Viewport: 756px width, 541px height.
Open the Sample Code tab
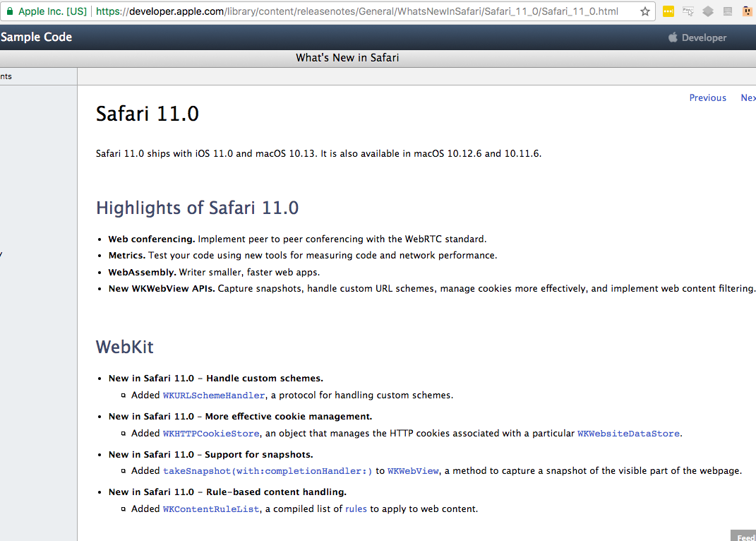pos(36,37)
